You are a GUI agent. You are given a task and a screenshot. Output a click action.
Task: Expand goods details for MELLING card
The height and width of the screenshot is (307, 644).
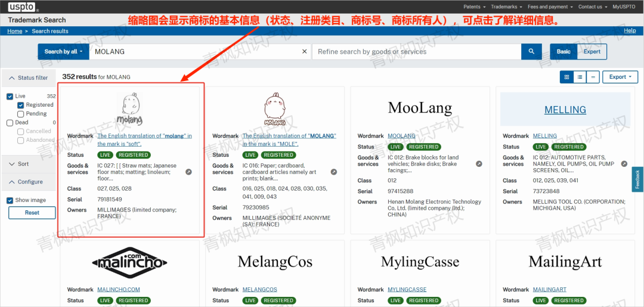(624, 164)
